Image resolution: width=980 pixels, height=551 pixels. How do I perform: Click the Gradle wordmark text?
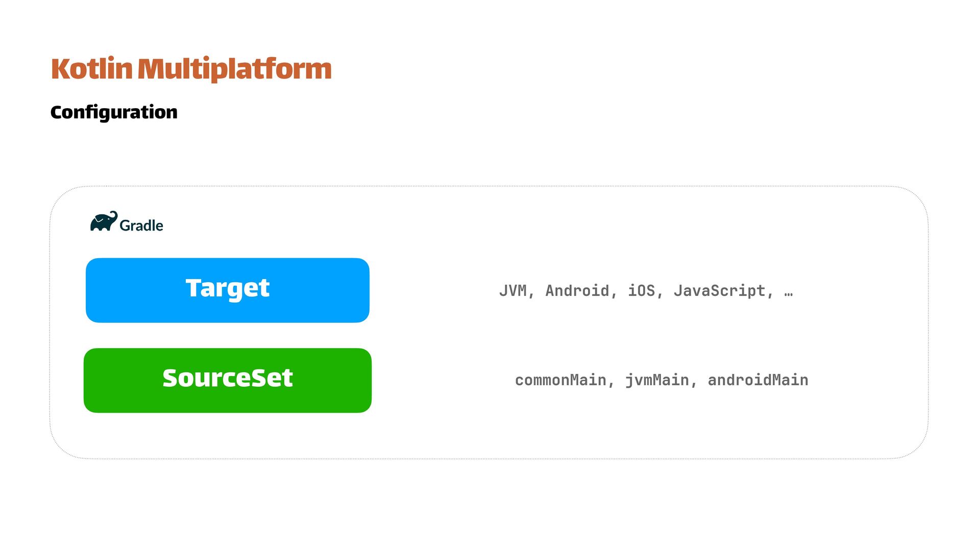(141, 226)
